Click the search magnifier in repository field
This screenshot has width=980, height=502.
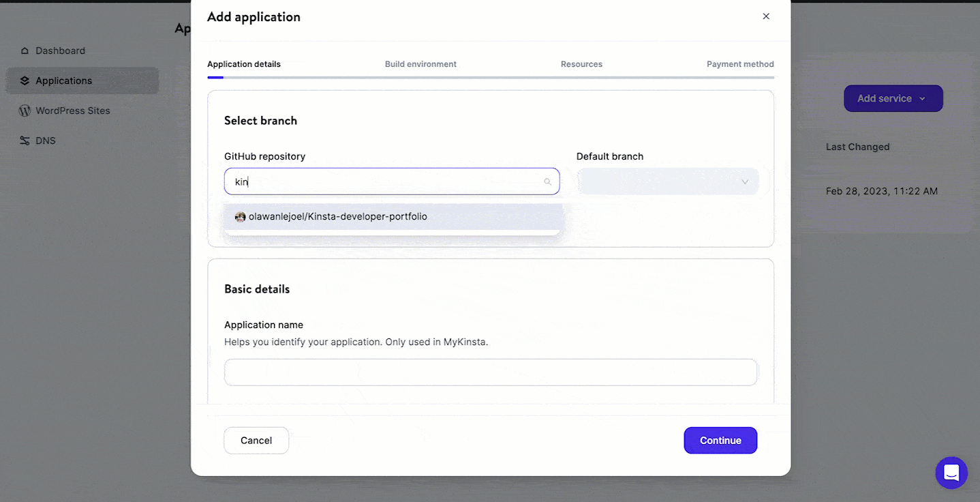click(x=547, y=182)
